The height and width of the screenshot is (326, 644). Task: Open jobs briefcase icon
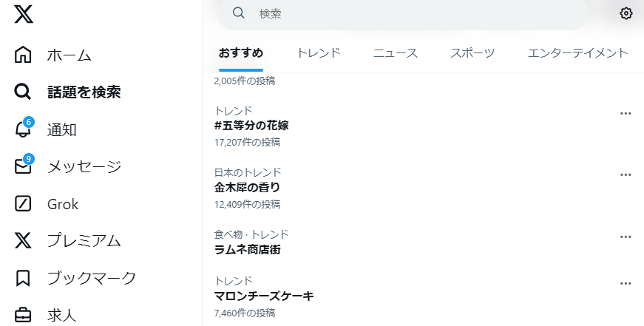tap(24, 315)
